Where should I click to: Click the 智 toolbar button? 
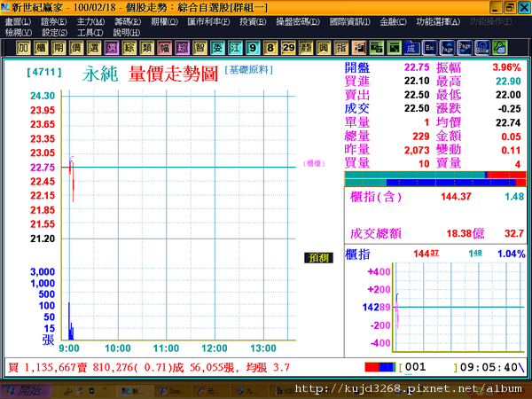coord(199,48)
